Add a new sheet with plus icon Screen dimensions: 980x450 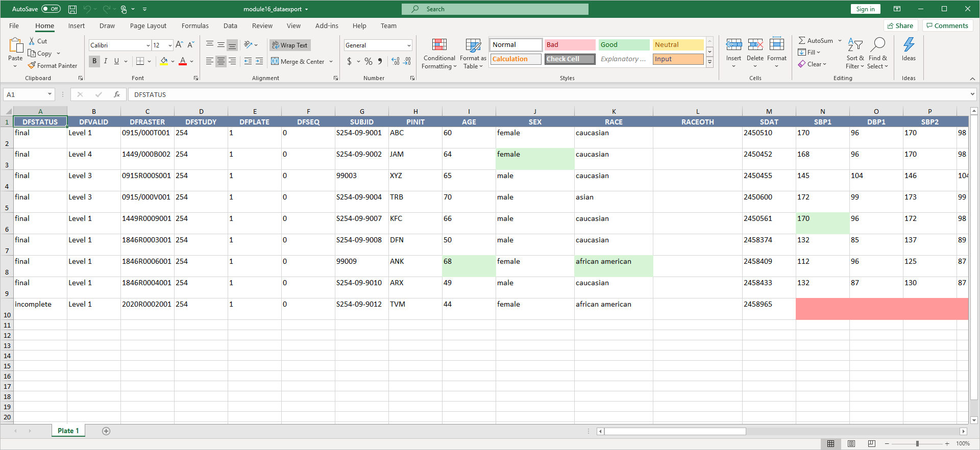(x=106, y=431)
